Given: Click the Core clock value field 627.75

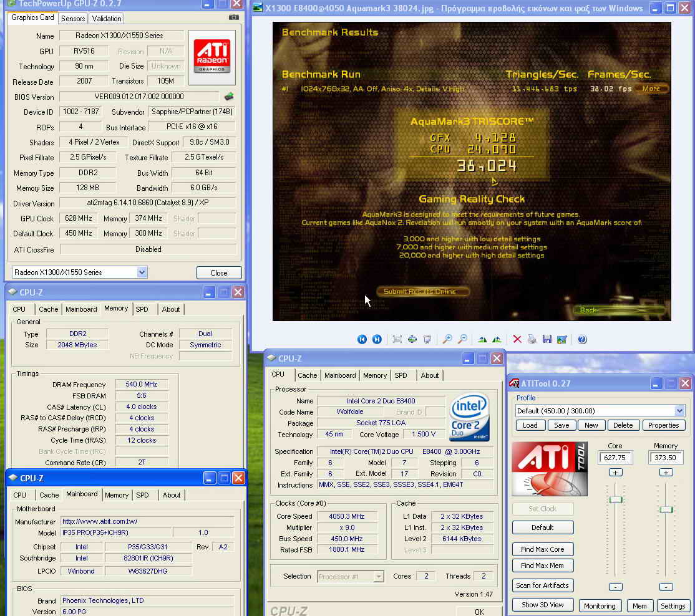Looking at the screenshot, I should pos(615,458).
